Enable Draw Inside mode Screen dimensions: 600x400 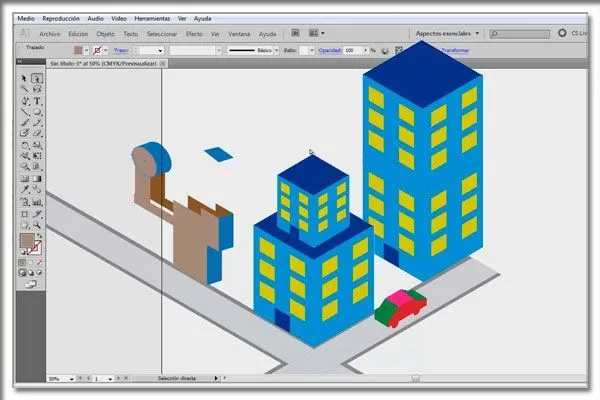click(x=39, y=273)
